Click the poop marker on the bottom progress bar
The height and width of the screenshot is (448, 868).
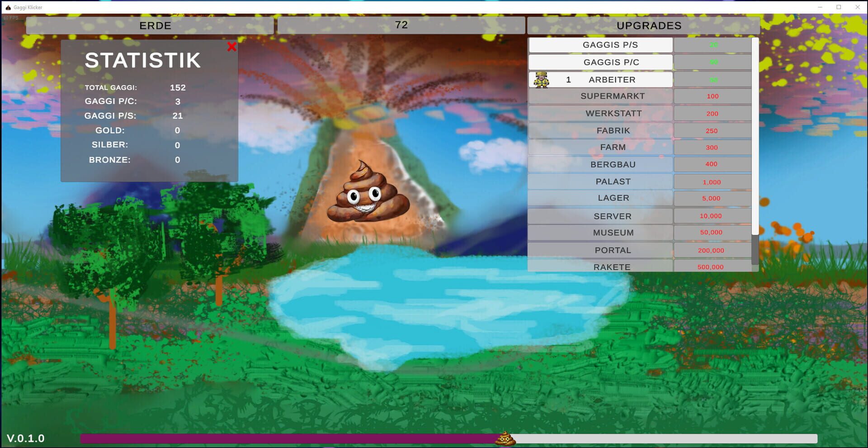point(506,438)
